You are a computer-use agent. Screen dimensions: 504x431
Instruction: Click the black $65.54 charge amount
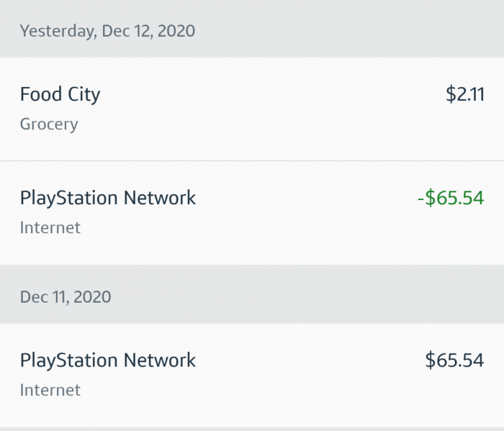(454, 360)
